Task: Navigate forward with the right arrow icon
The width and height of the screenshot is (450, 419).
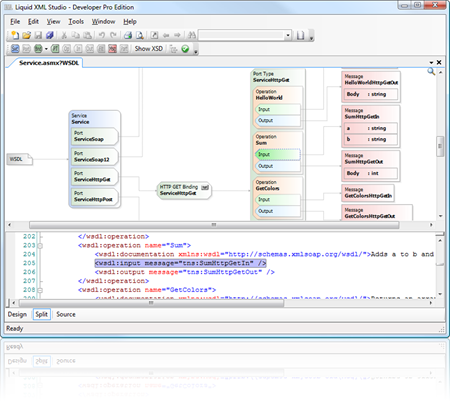Action: point(177,35)
